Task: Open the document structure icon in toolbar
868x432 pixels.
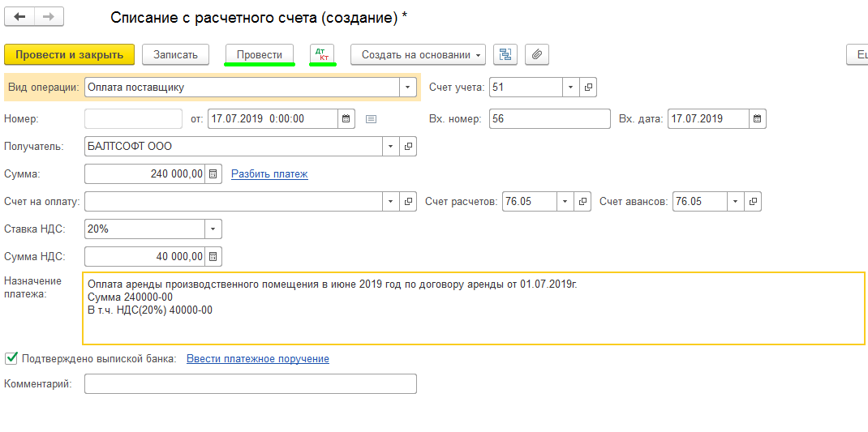Action: pyautogui.click(x=506, y=54)
